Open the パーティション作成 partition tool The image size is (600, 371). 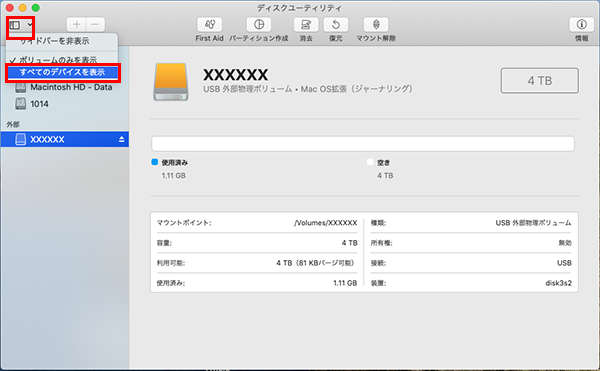pyautogui.click(x=259, y=25)
